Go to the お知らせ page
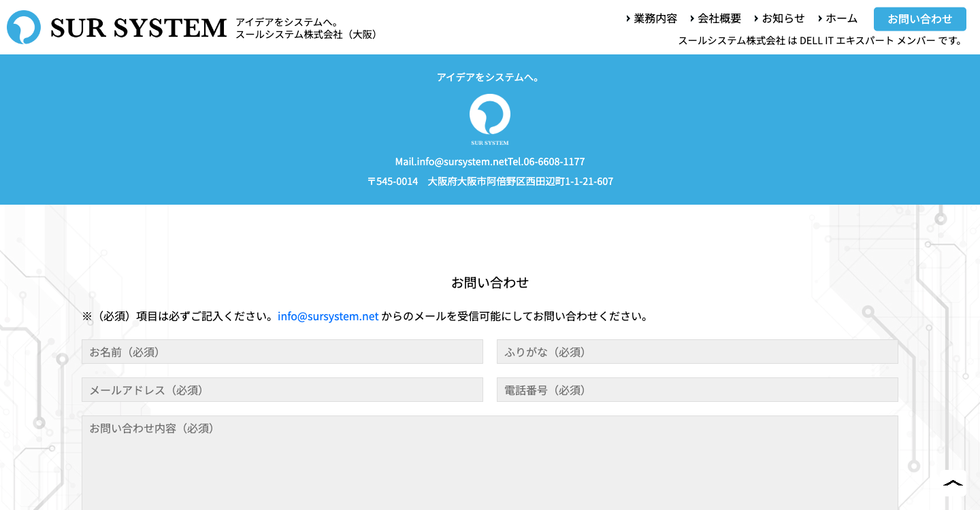The image size is (980, 510). coord(783,18)
